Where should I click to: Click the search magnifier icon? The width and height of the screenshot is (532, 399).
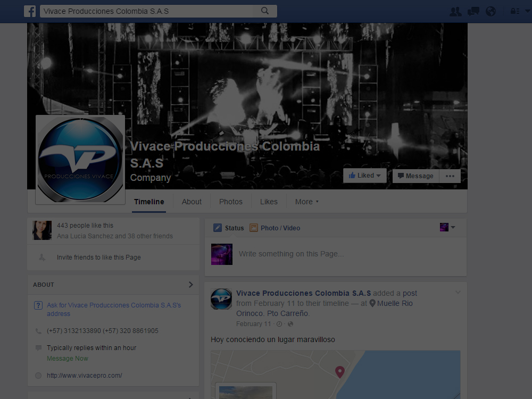(265, 11)
